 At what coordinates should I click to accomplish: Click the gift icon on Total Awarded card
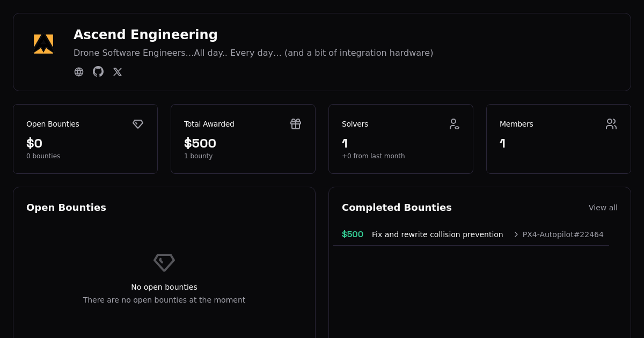click(296, 124)
